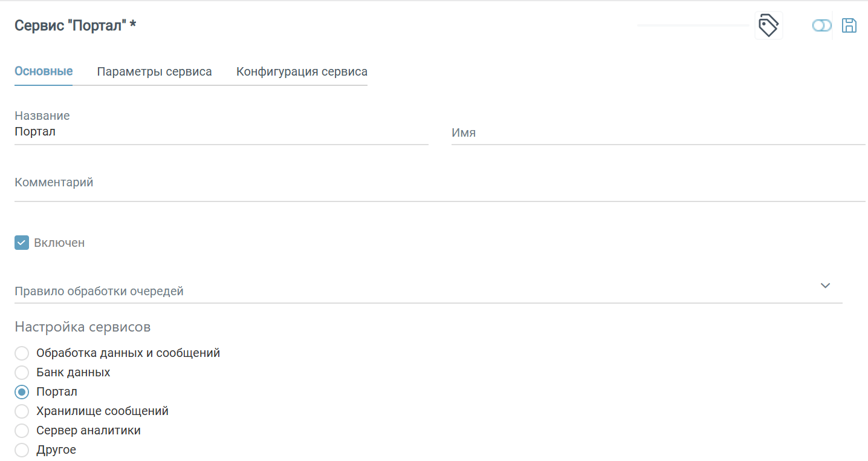Image resolution: width=868 pixels, height=461 pixels.
Task: Select Хранилище сообщений service type
Action: 22,411
